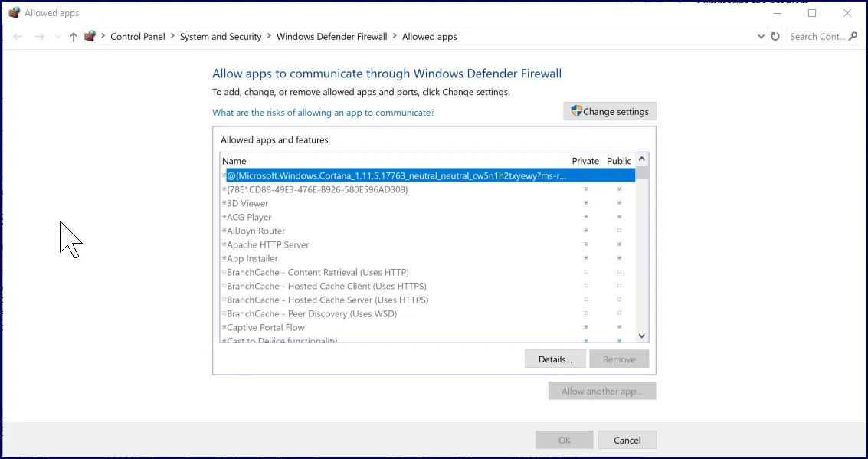Toggle BranchCache Peer Discovery Public checkbox
The height and width of the screenshot is (459, 868).
pos(620,313)
